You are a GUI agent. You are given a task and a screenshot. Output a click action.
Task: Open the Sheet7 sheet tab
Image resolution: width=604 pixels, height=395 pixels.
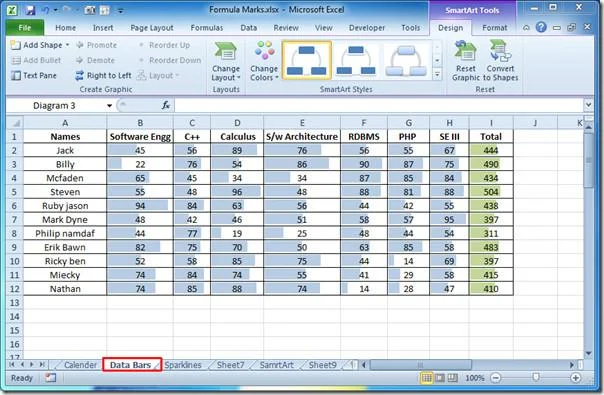pos(230,365)
